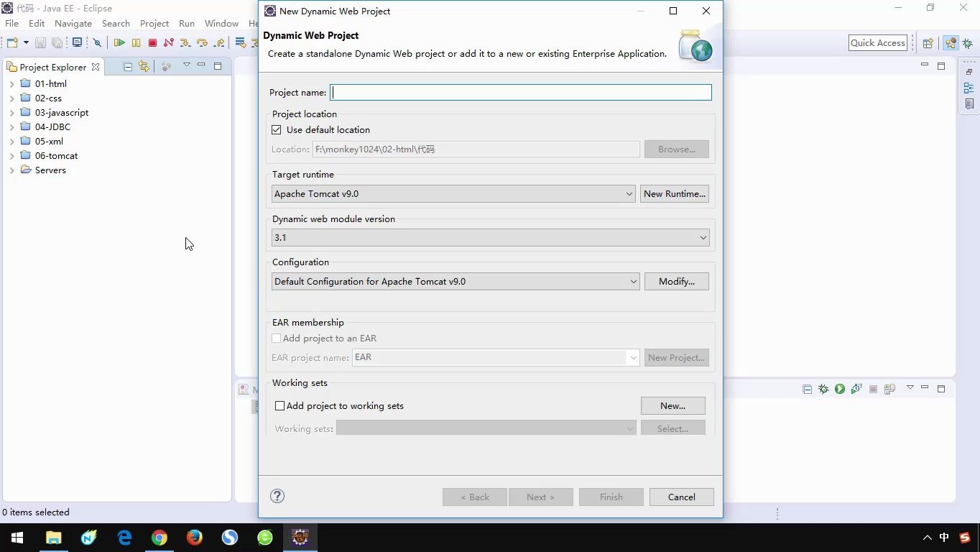
Task: Click the Step Over toolbar icon
Action: tap(202, 43)
